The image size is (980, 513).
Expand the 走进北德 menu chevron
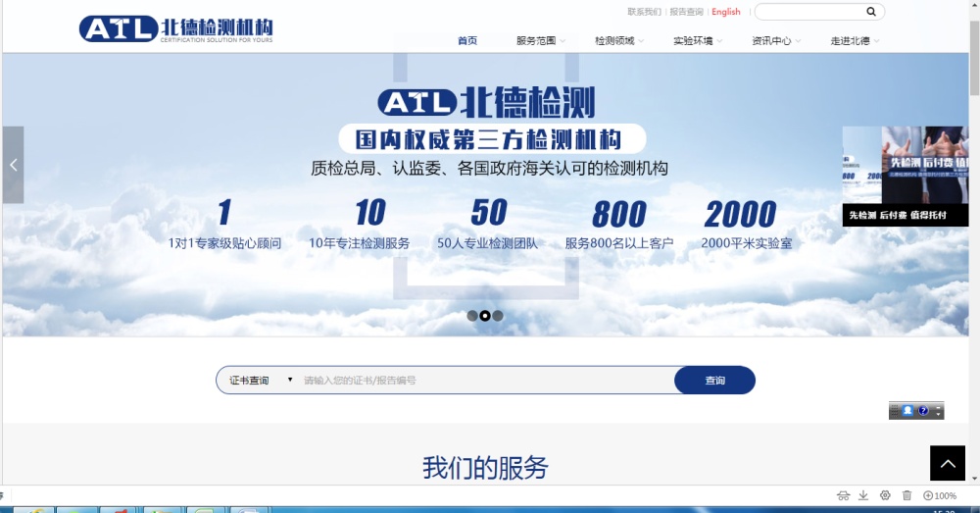[x=877, y=41]
